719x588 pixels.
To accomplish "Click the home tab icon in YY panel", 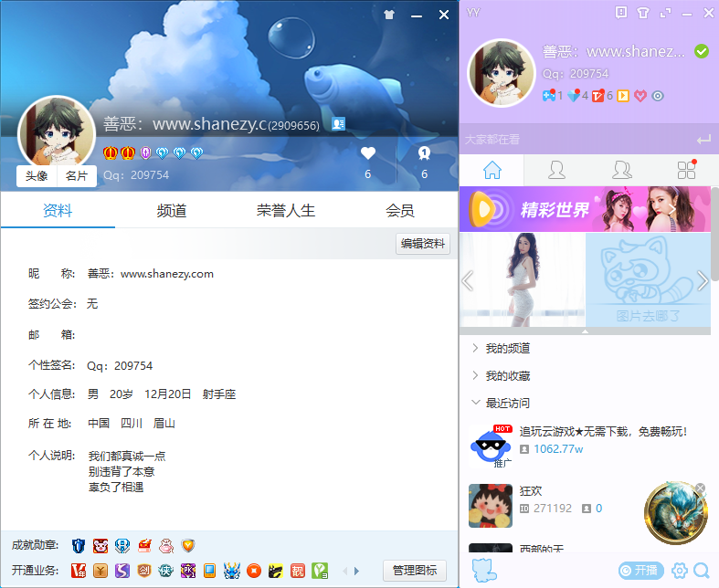I will coord(492,170).
